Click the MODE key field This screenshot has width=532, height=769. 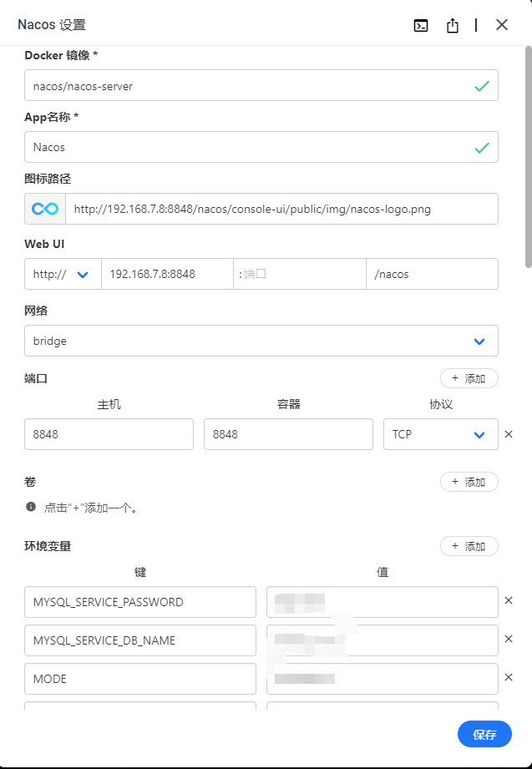140,679
